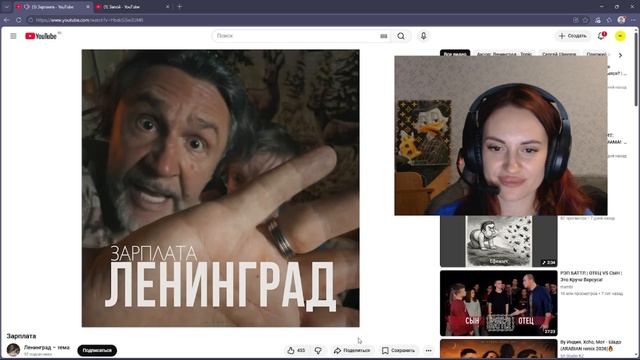Click the Поделиться share button
The image size is (640, 360).
pos(352,350)
